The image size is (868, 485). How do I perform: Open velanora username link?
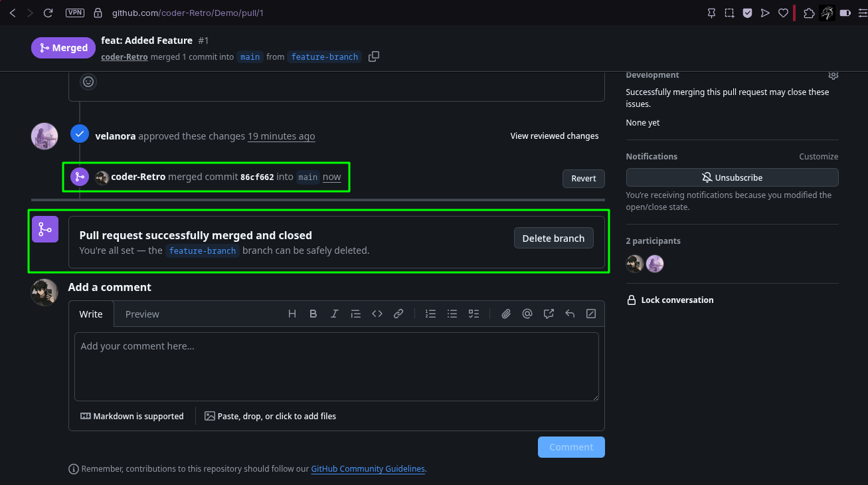pos(116,136)
